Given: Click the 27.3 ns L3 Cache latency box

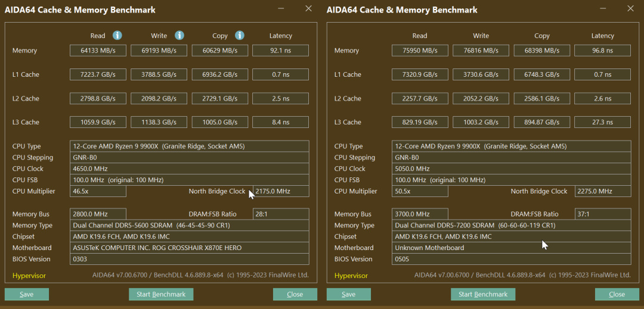Looking at the screenshot, I should click(602, 122).
